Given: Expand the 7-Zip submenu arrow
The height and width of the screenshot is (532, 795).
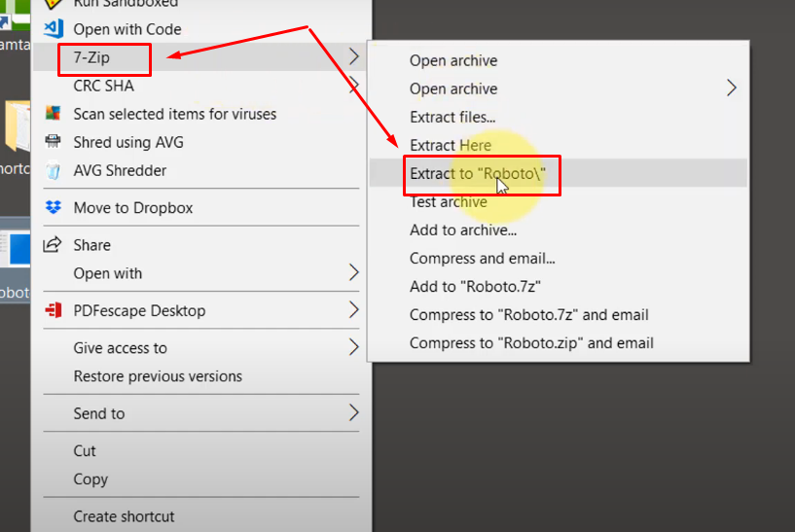Looking at the screenshot, I should 354,56.
